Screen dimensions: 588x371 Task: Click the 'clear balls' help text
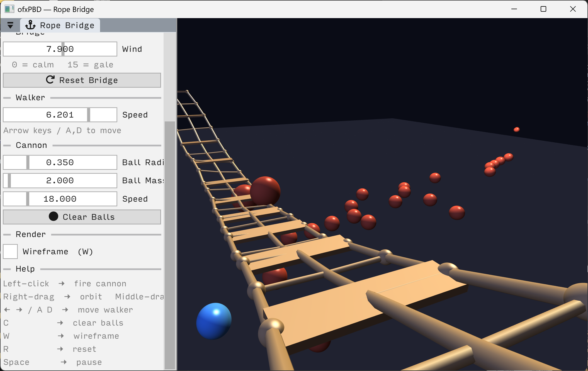pyautogui.click(x=98, y=323)
